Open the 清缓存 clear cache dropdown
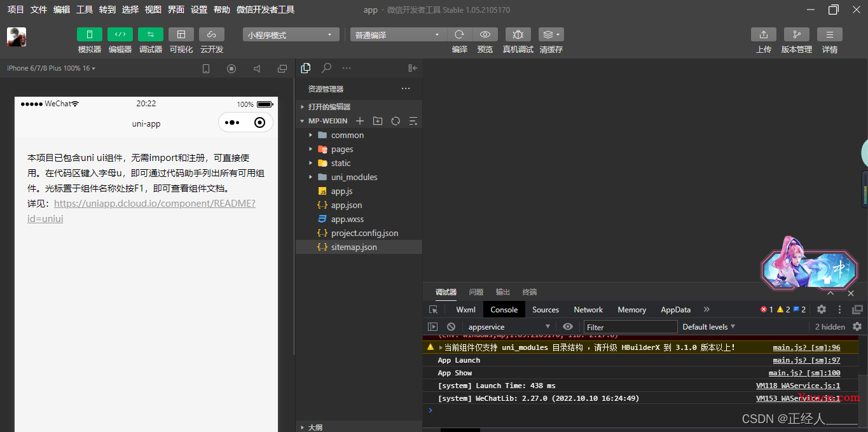The image size is (868, 432). [x=551, y=34]
